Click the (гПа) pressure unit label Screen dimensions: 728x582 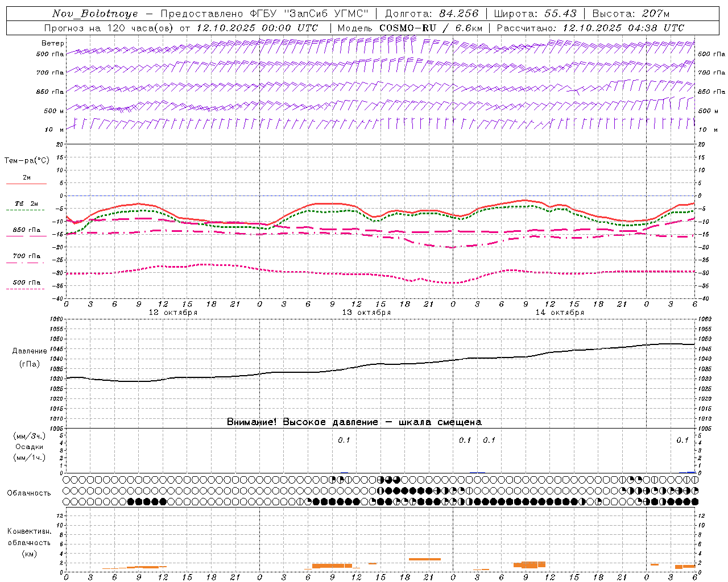click(x=29, y=364)
